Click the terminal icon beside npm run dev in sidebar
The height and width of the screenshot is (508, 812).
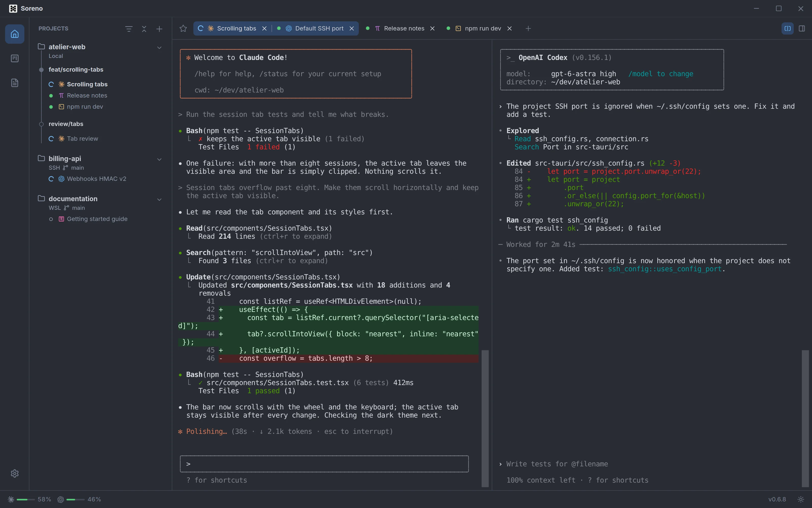click(61, 107)
